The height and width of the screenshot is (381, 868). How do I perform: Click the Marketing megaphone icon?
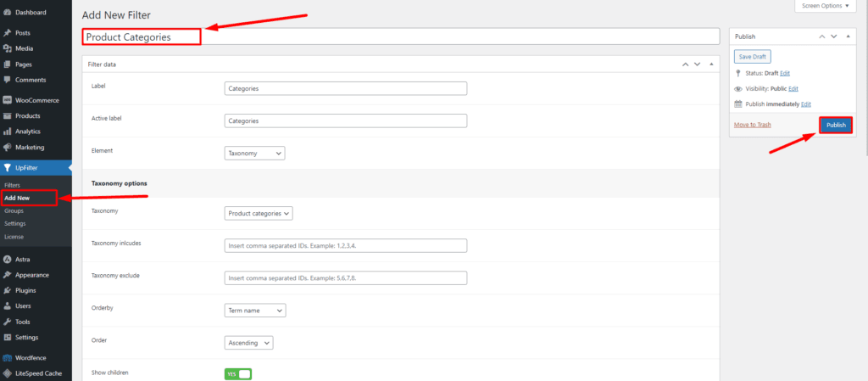[x=8, y=147]
